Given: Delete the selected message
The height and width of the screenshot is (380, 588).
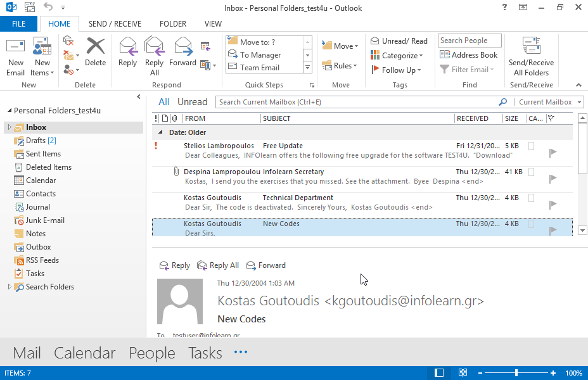Looking at the screenshot, I should [x=95, y=52].
